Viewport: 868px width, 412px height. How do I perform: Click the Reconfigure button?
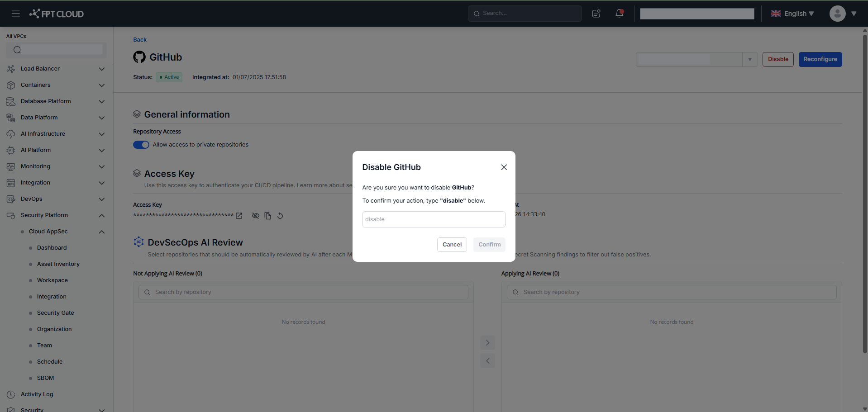point(820,59)
